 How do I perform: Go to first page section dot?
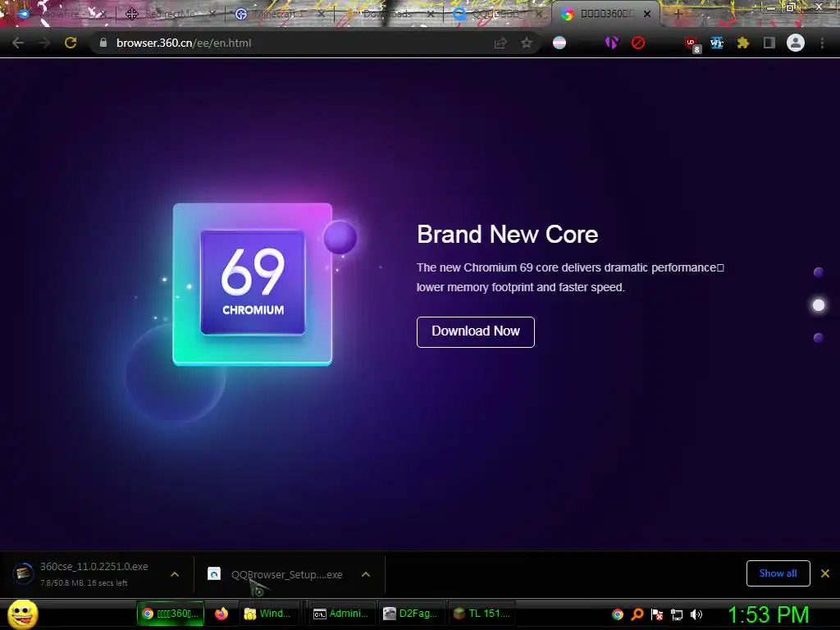tap(818, 272)
